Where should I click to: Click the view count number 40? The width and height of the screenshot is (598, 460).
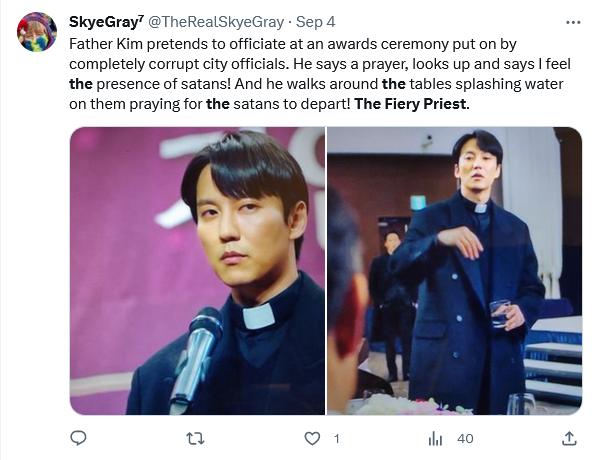point(465,439)
